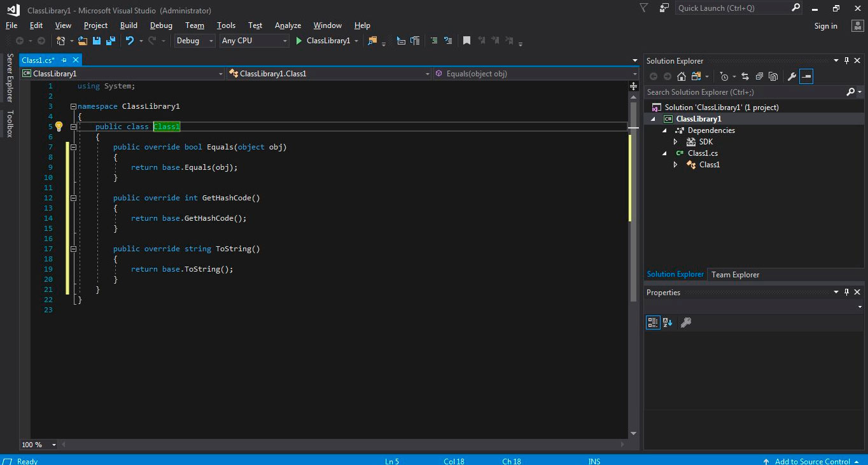
Task: Start ClassLibrary1 with the run button
Action: point(299,41)
